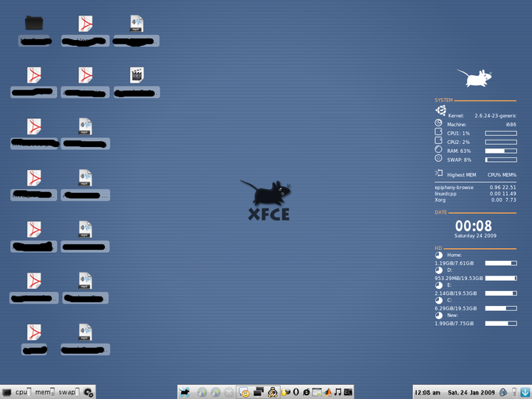Image resolution: width=532 pixels, height=399 pixels.
Task: Launch the terminal icon in panel
Action: click(x=348, y=392)
